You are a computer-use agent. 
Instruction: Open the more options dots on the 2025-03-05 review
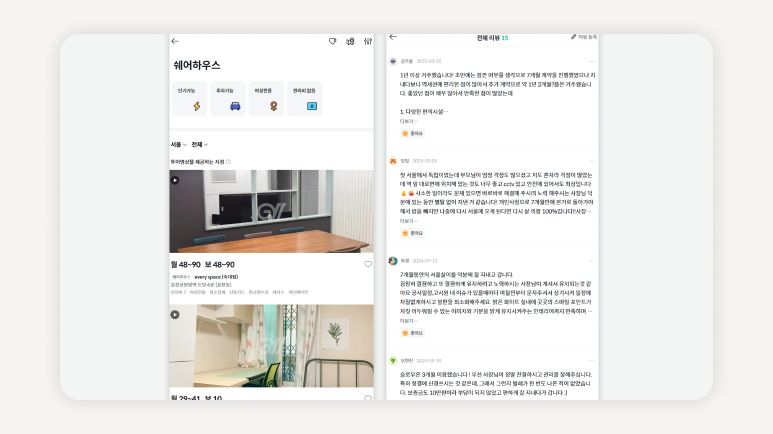[591, 161]
